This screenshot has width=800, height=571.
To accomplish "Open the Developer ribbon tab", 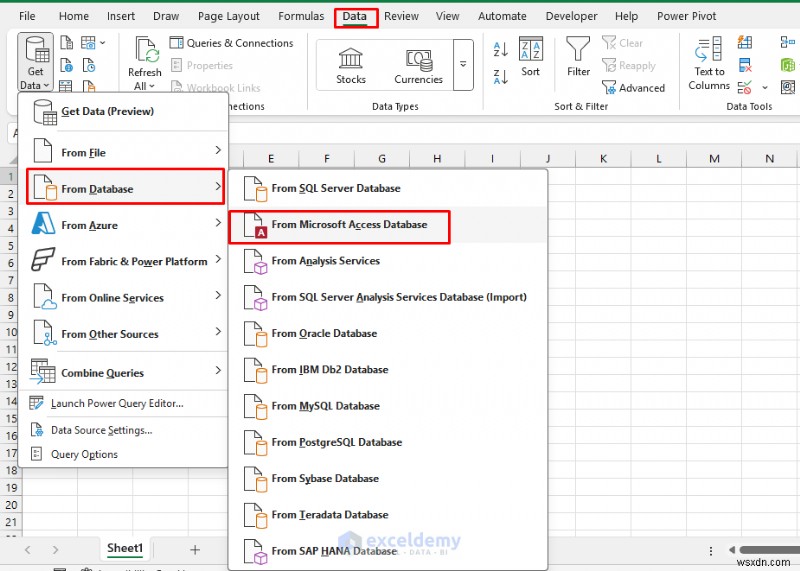I will tap(571, 16).
